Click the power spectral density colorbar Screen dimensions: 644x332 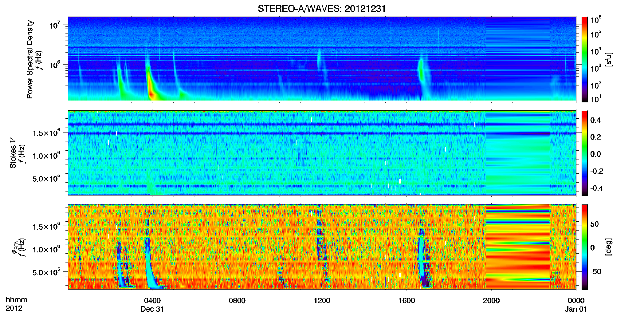[584, 59]
